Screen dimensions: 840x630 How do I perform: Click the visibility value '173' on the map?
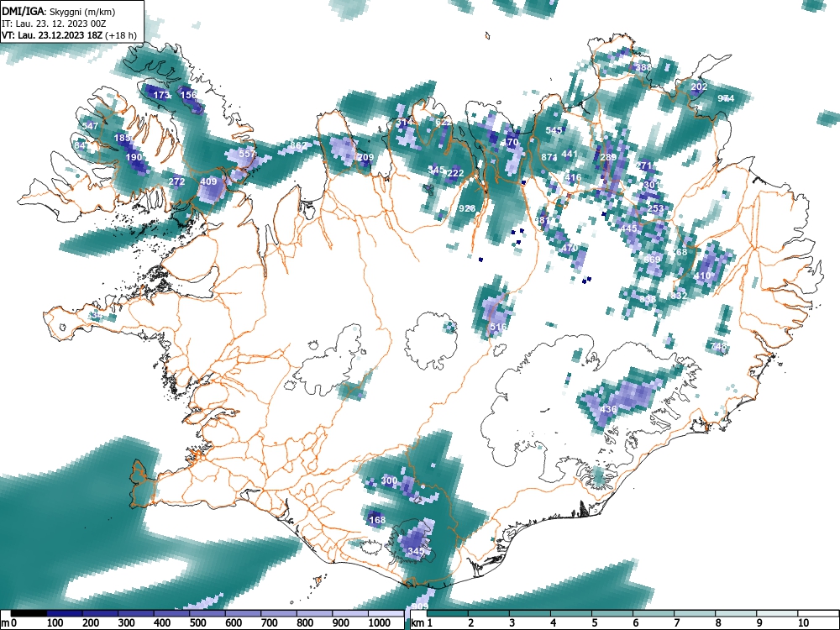[162, 96]
